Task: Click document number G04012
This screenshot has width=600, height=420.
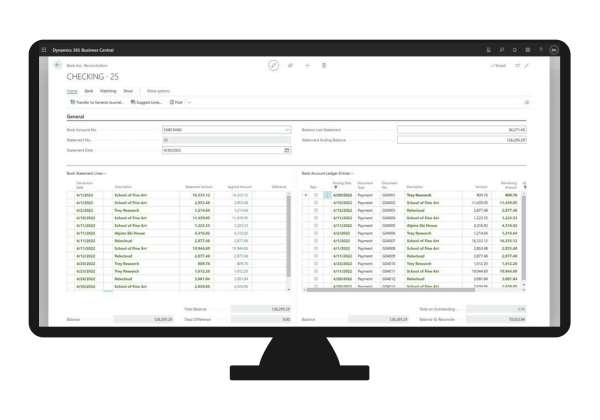Action: [x=388, y=279]
